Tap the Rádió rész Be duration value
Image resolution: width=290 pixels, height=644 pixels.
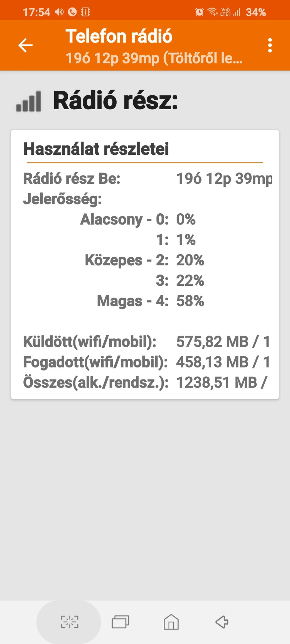(x=224, y=179)
